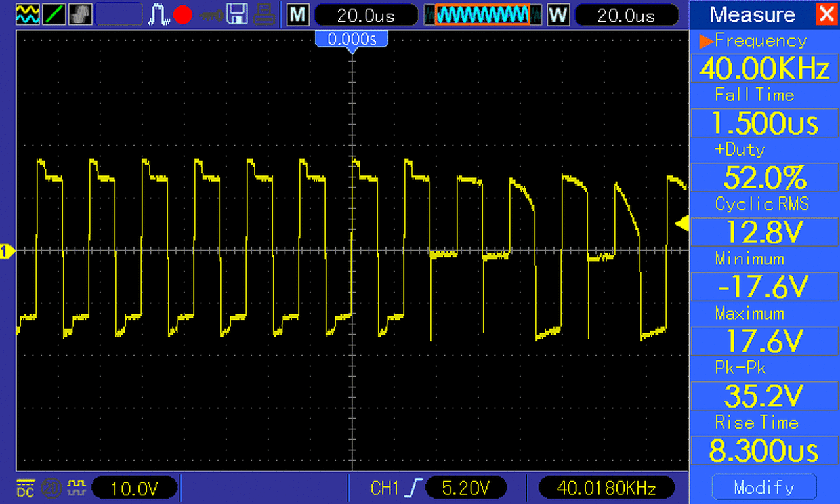This screenshot has height=504, width=840.
Task: Open the Modify measurements button
Action: tap(765, 488)
